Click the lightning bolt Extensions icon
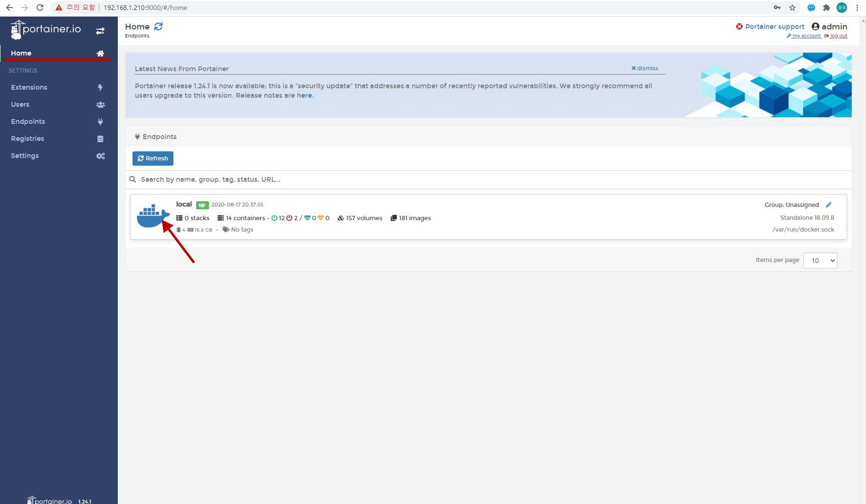Image resolution: width=866 pixels, height=504 pixels. click(100, 87)
